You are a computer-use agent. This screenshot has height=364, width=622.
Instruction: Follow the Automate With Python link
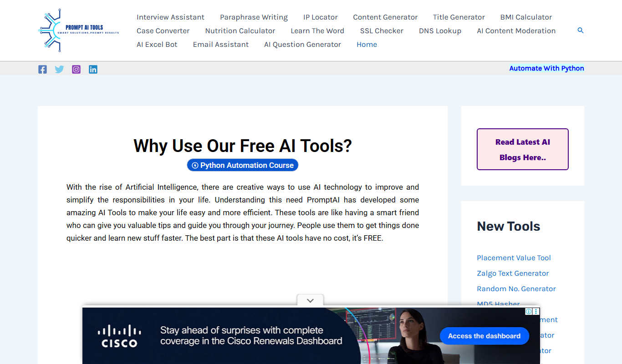546,68
